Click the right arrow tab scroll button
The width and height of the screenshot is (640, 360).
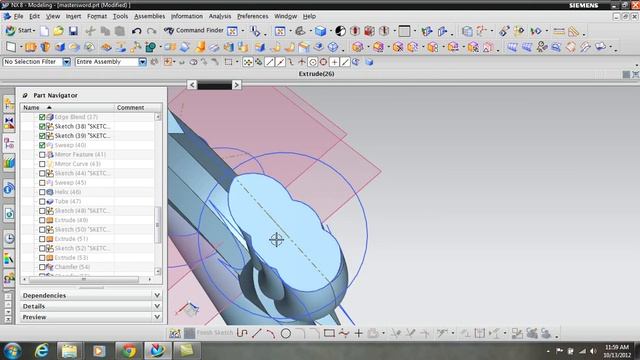pos(236,85)
